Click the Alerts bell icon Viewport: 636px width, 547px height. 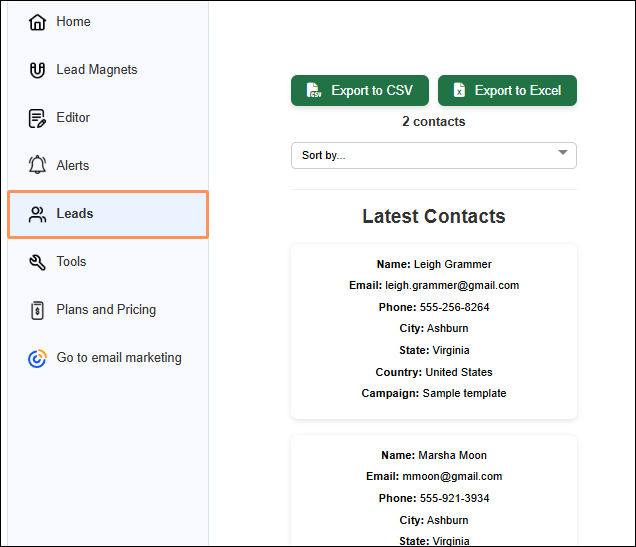point(37,166)
